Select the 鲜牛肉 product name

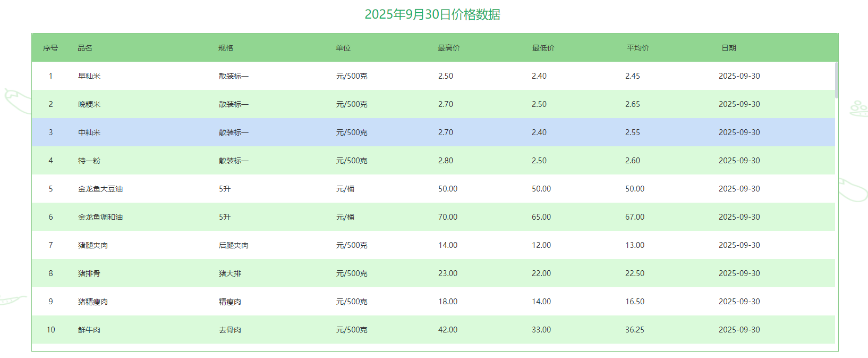tap(89, 330)
